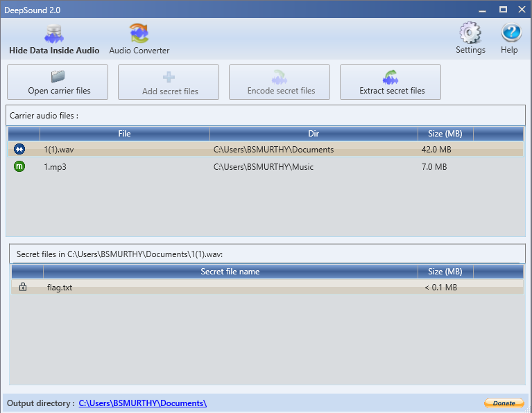Open the Hide Data Inside Audio tab

click(54, 39)
